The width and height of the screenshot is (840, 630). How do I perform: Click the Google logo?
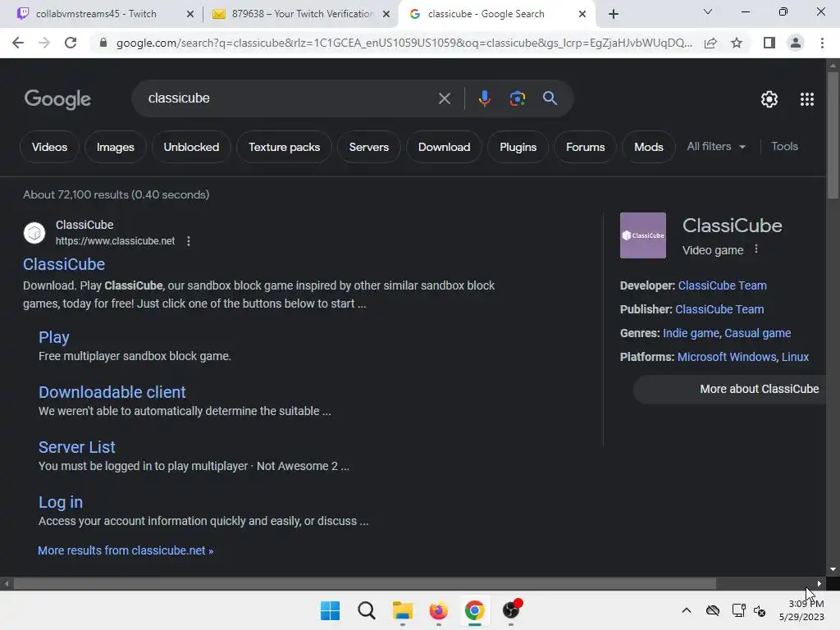point(57,99)
